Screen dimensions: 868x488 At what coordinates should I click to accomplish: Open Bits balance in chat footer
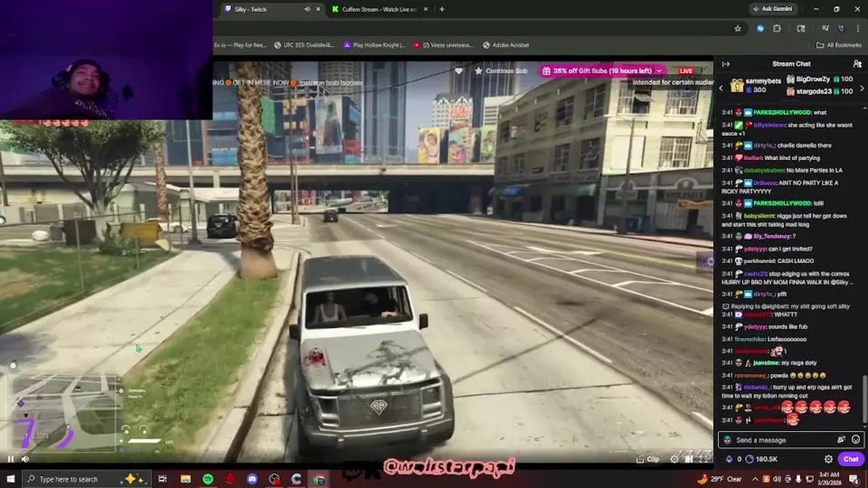click(x=734, y=459)
